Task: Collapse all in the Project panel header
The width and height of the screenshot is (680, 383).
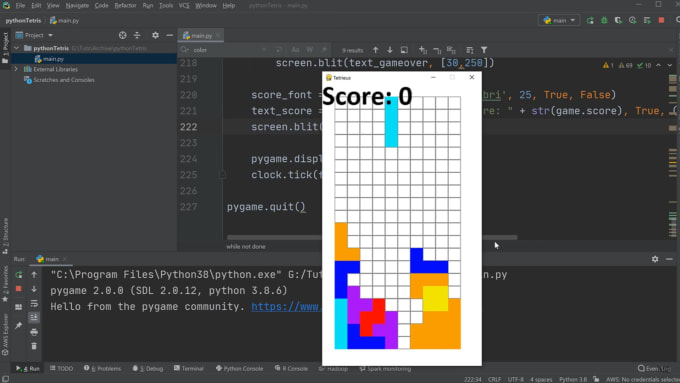Action: [137, 35]
